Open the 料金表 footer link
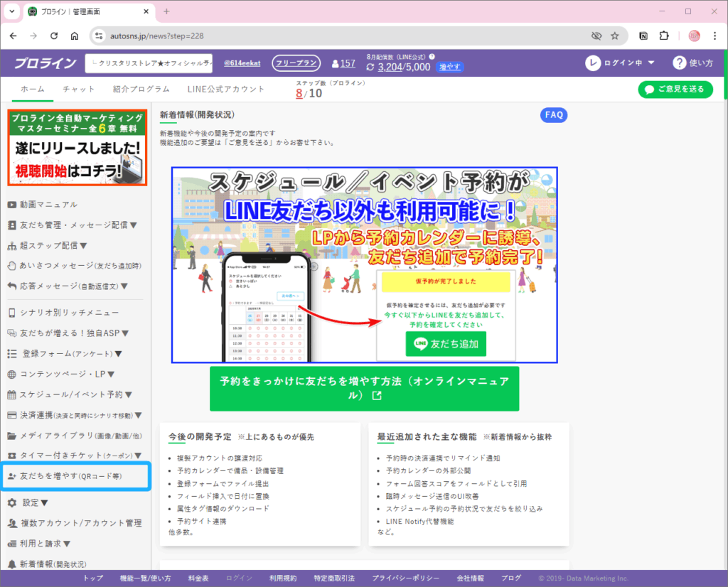Image resolution: width=728 pixels, height=587 pixels. (x=198, y=578)
